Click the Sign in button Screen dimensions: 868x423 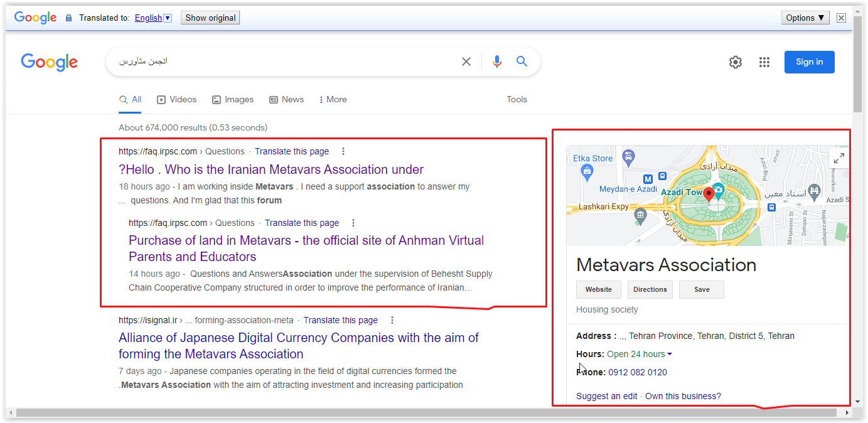[x=809, y=62]
